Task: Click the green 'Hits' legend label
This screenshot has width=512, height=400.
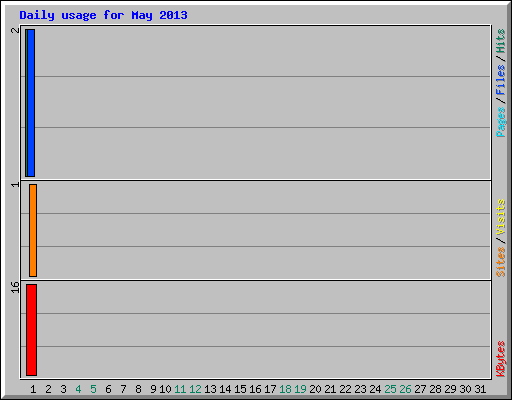Action: [x=500, y=41]
